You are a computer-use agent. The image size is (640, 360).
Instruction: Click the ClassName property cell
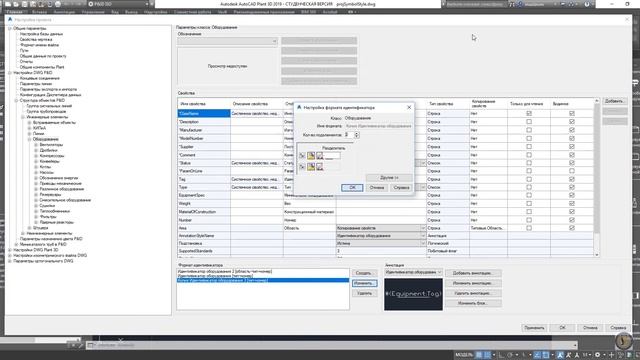204,113
